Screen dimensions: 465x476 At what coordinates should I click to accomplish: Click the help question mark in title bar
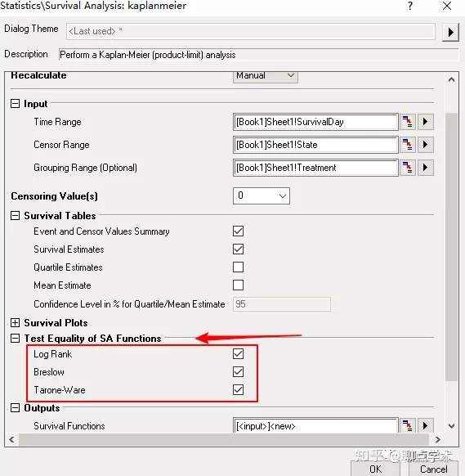(410, 6)
